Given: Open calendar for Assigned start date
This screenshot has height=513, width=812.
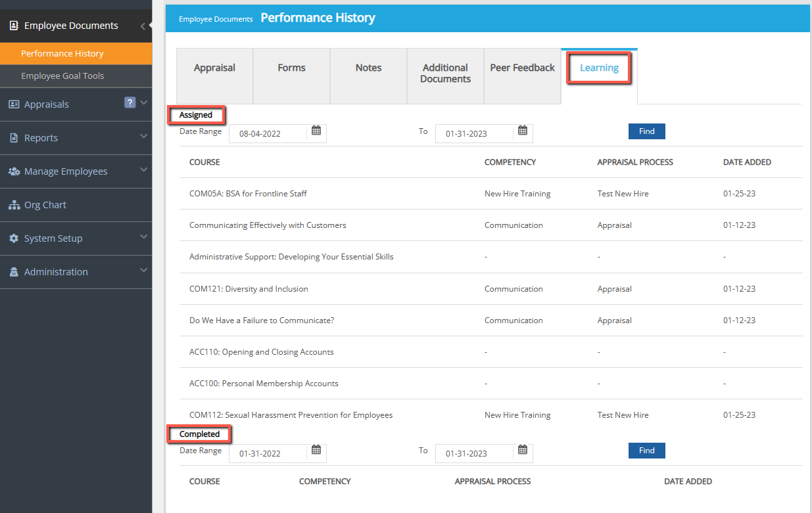Looking at the screenshot, I should 316,131.
